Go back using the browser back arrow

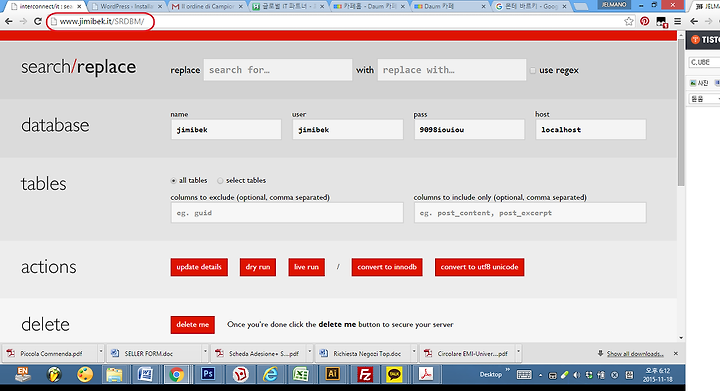coord(8,21)
